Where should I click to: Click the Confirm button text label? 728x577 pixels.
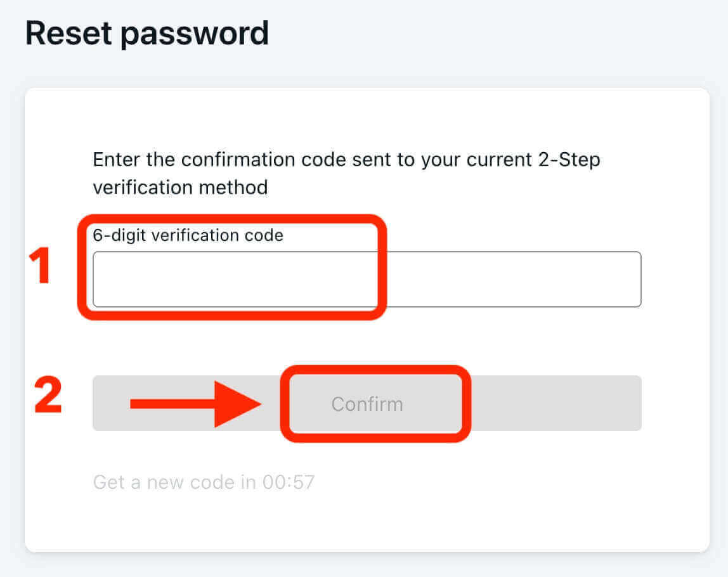(368, 403)
